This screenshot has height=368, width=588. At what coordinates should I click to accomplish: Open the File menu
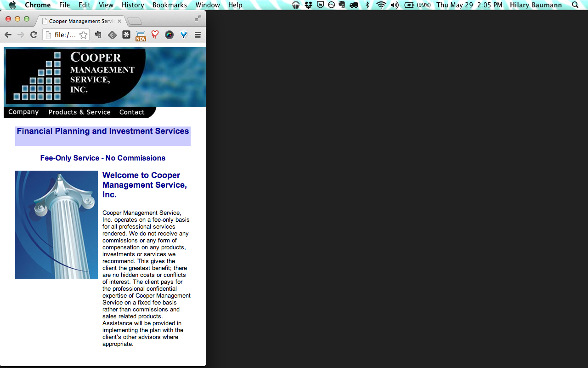coord(65,5)
